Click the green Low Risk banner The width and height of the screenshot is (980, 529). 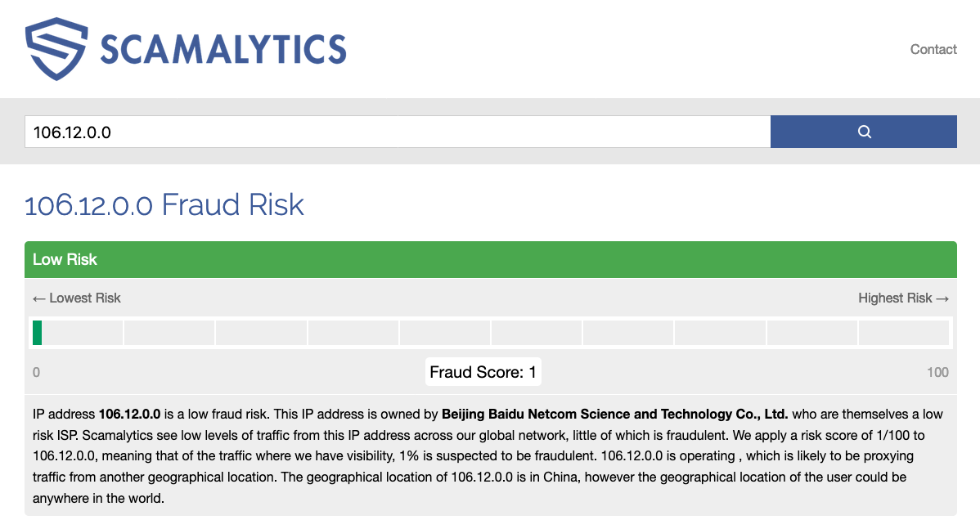(x=490, y=260)
